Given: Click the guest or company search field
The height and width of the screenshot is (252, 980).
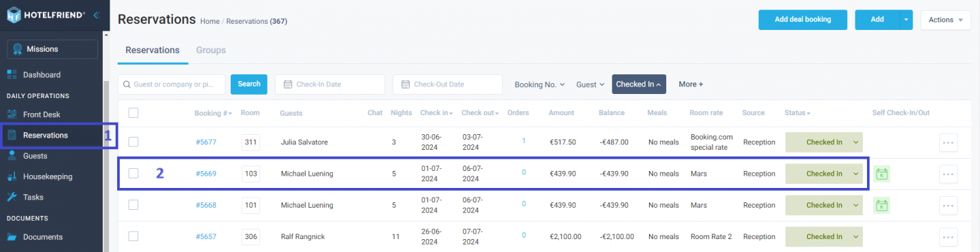Looking at the screenshot, I should (171, 84).
